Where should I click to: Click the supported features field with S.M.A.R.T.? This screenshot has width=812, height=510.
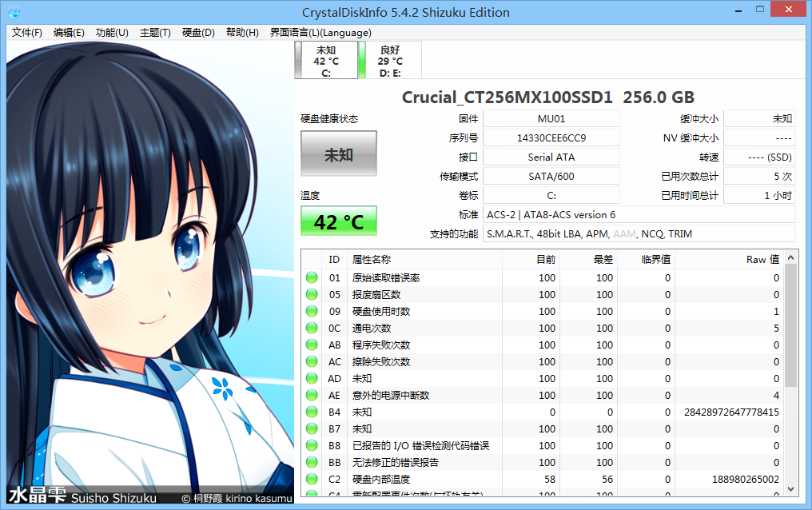pos(639,233)
